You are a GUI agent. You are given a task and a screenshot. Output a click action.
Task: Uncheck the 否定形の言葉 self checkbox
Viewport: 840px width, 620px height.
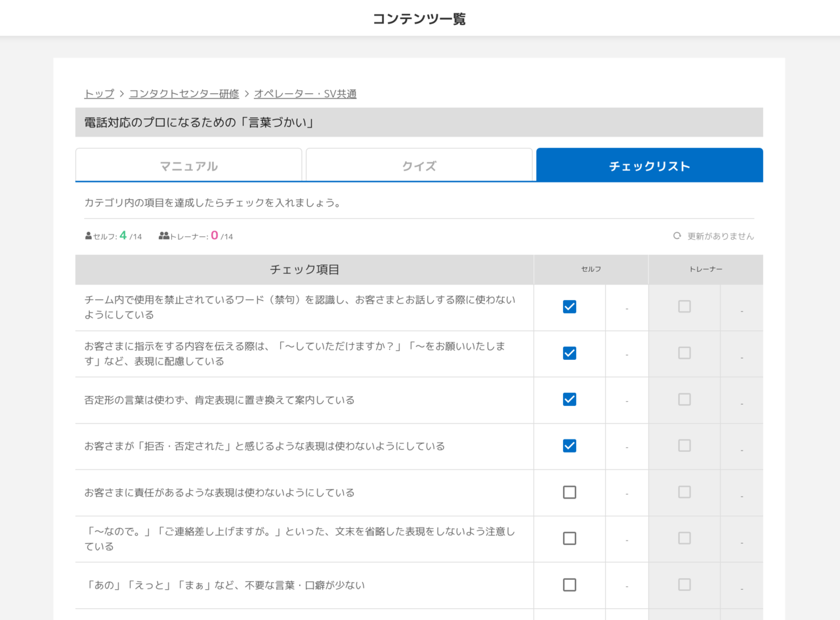[x=569, y=399]
